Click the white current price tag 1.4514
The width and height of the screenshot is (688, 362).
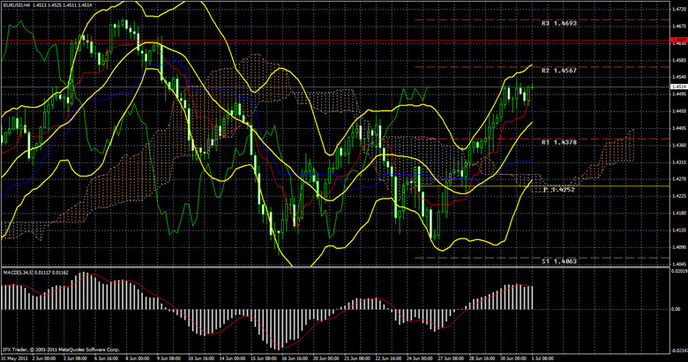point(679,87)
